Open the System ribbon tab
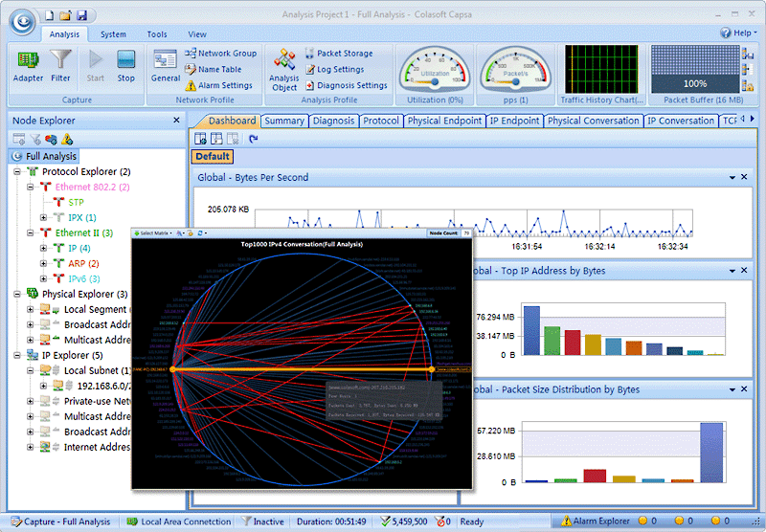 pyautogui.click(x=113, y=34)
